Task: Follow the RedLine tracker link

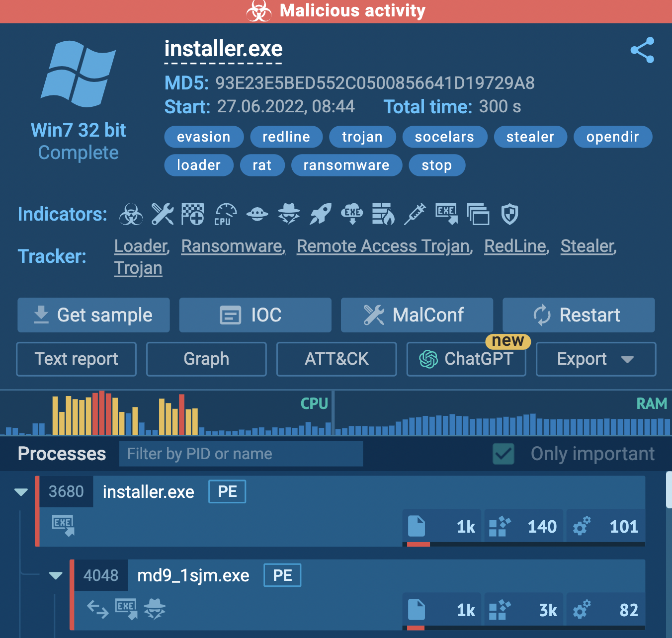Action: point(515,246)
